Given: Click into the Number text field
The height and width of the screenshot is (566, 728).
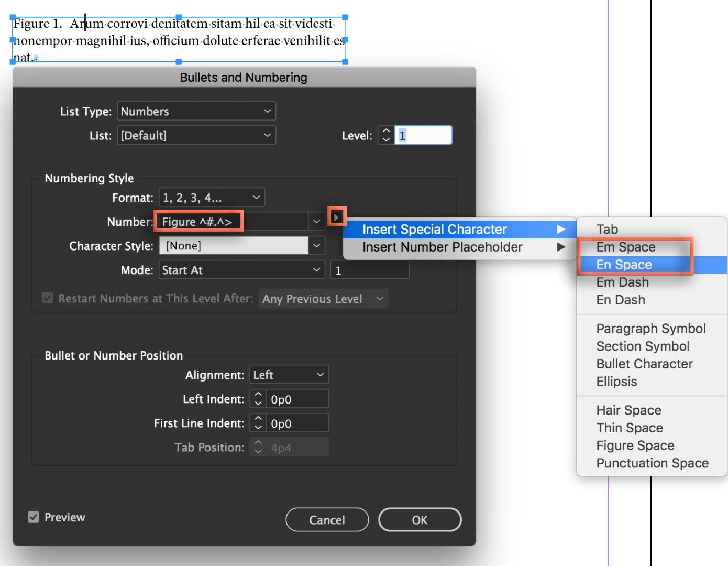Looking at the screenshot, I should click(x=234, y=222).
